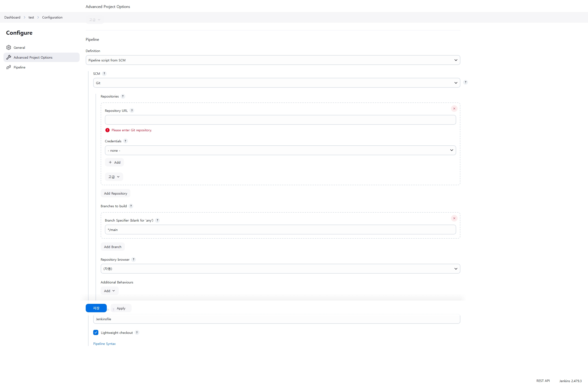Select Pipeline in the sidebar

(x=19, y=67)
